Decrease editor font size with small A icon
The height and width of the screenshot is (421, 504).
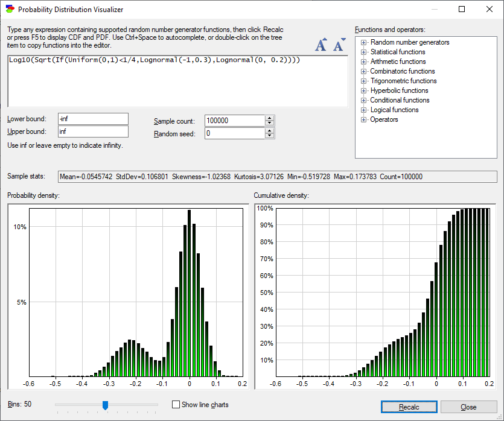click(x=339, y=45)
